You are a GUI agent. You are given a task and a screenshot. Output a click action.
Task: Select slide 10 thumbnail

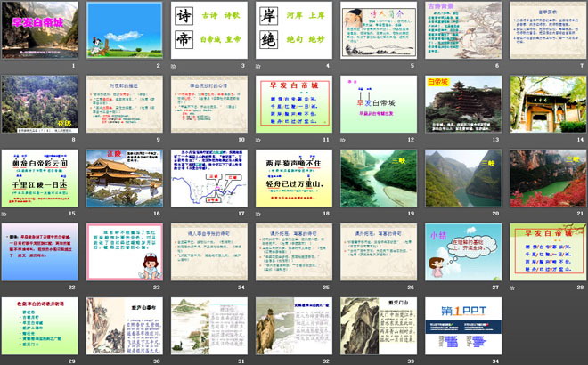pos(209,104)
